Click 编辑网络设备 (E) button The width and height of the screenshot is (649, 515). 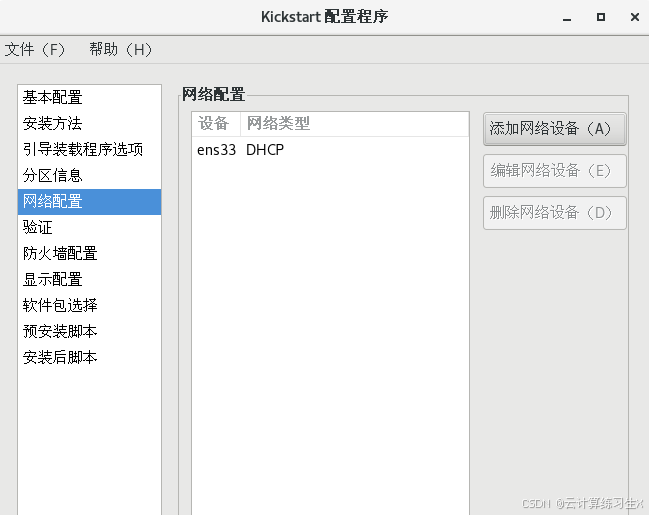click(555, 171)
